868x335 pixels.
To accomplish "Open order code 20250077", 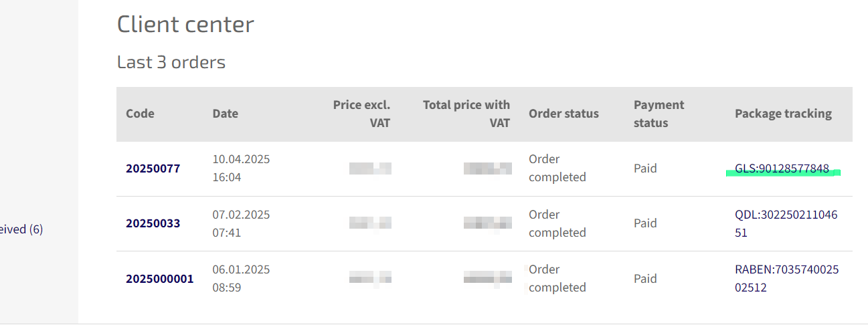I will pos(153,169).
